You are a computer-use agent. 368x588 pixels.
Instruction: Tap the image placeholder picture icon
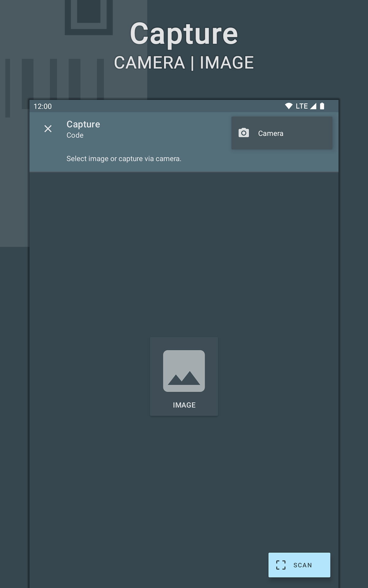pos(184,371)
